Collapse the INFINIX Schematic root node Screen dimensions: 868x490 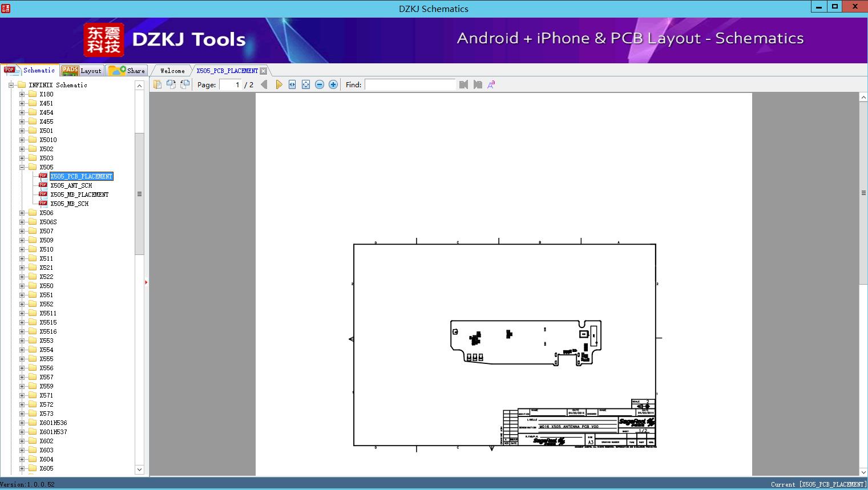click(11, 85)
